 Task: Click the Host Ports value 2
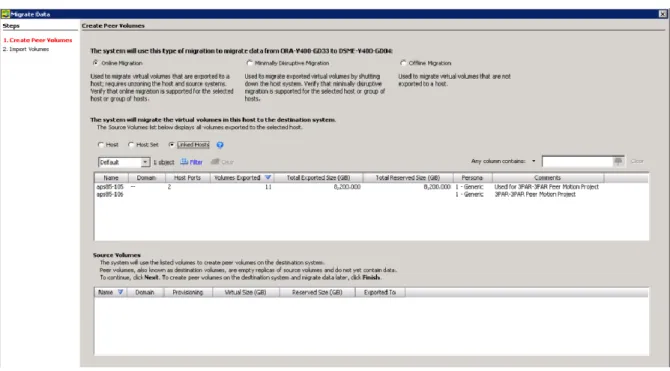point(169,187)
